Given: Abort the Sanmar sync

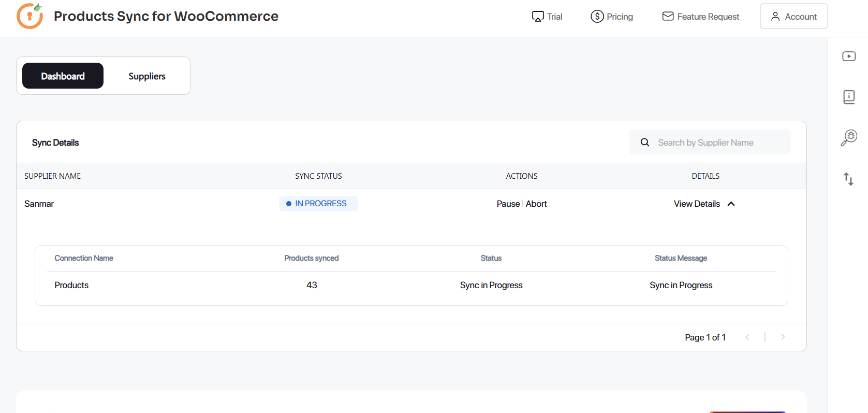Looking at the screenshot, I should (x=536, y=204).
